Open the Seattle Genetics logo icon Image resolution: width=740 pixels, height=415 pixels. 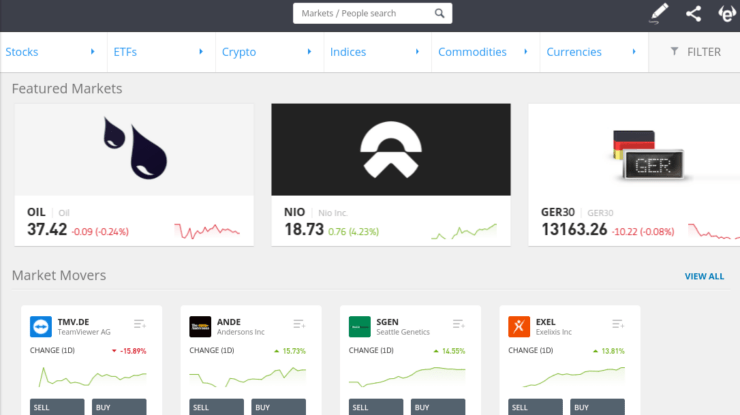coord(360,327)
